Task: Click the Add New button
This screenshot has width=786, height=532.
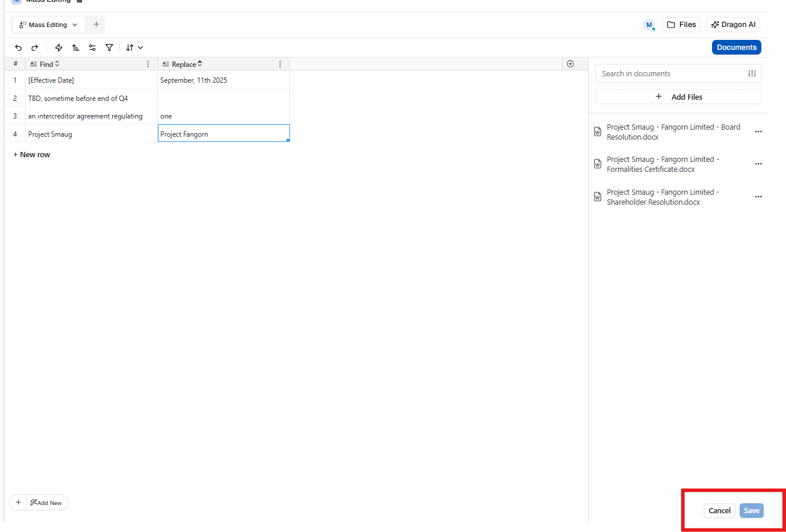Action: [x=47, y=503]
